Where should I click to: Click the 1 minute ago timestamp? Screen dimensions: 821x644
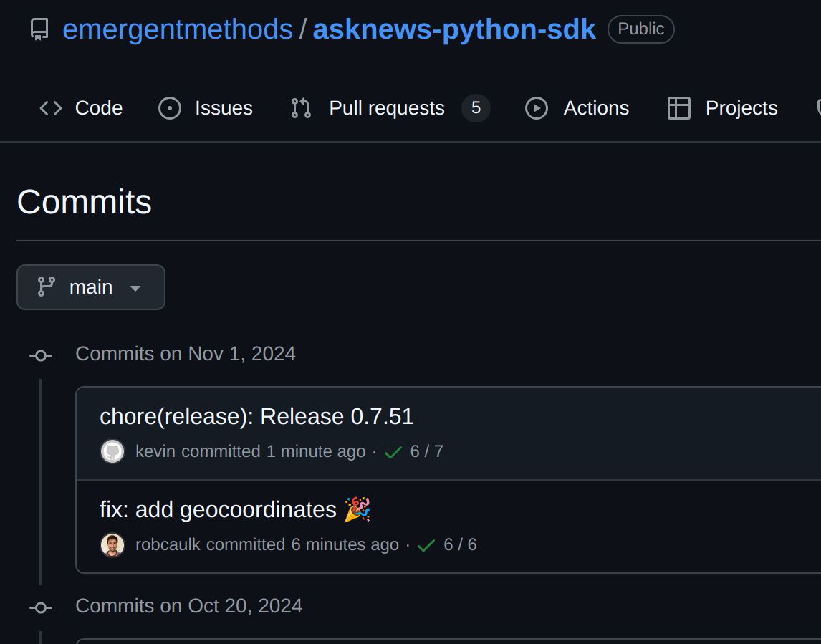tap(316, 451)
